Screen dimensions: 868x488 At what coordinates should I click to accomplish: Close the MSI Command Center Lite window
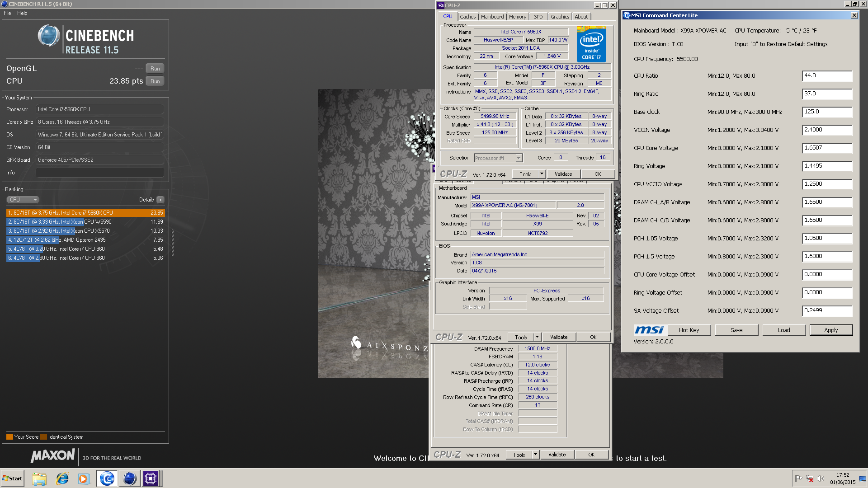click(x=854, y=15)
